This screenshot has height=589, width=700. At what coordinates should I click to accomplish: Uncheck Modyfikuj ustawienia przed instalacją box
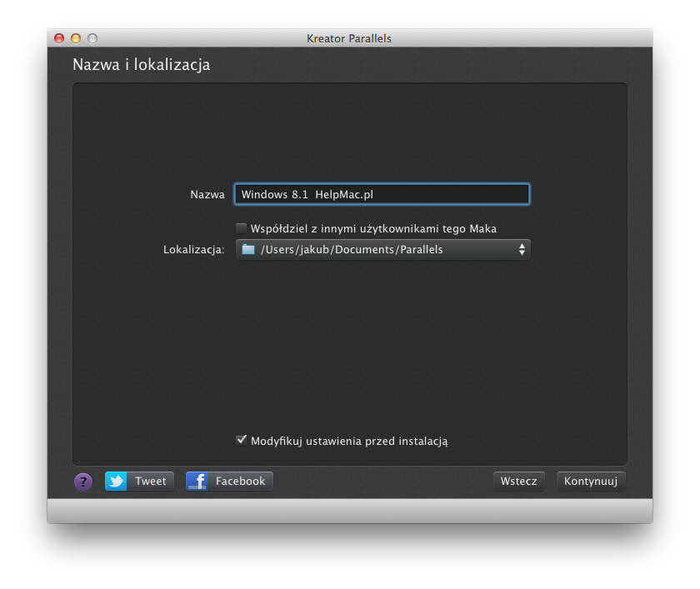pyautogui.click(x=242, y=440)
